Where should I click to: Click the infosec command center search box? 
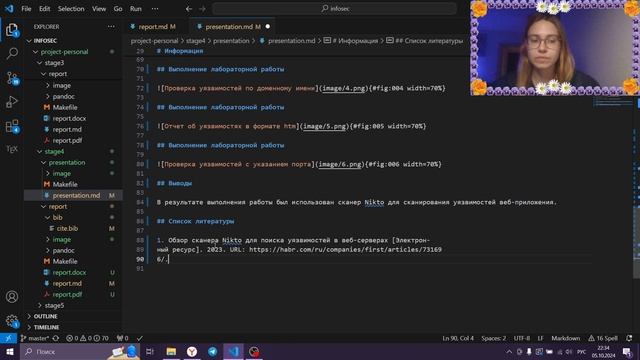point(334,9)
